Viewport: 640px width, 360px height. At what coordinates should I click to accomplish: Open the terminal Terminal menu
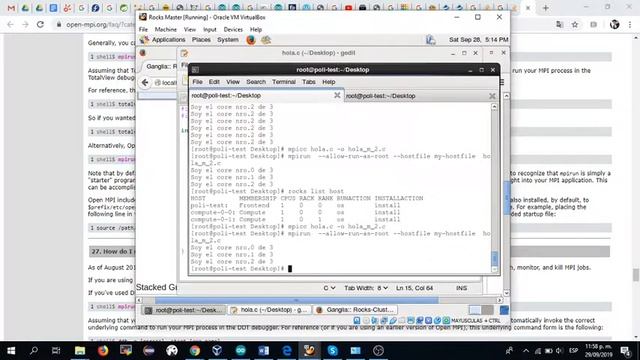click(284, 82)
